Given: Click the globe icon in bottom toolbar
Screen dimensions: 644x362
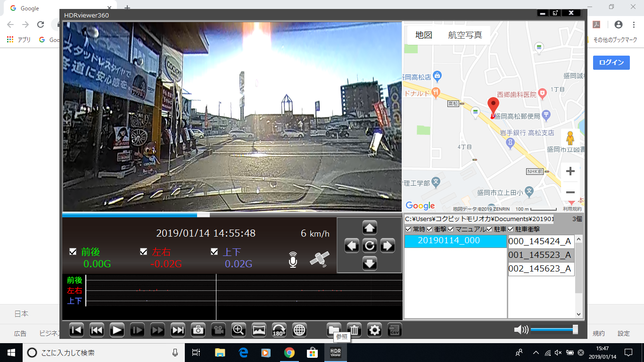Looking at the screenshot, I should pyautogui.click(x=299, y=330).
